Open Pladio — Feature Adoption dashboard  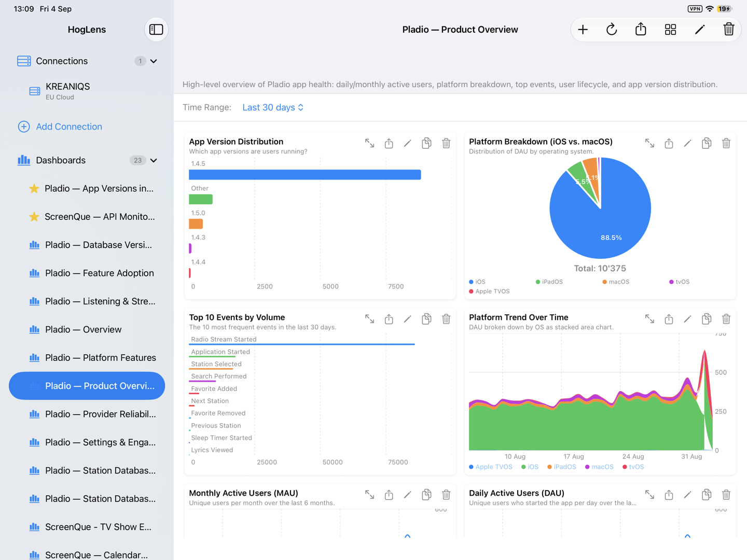[87, 273]
